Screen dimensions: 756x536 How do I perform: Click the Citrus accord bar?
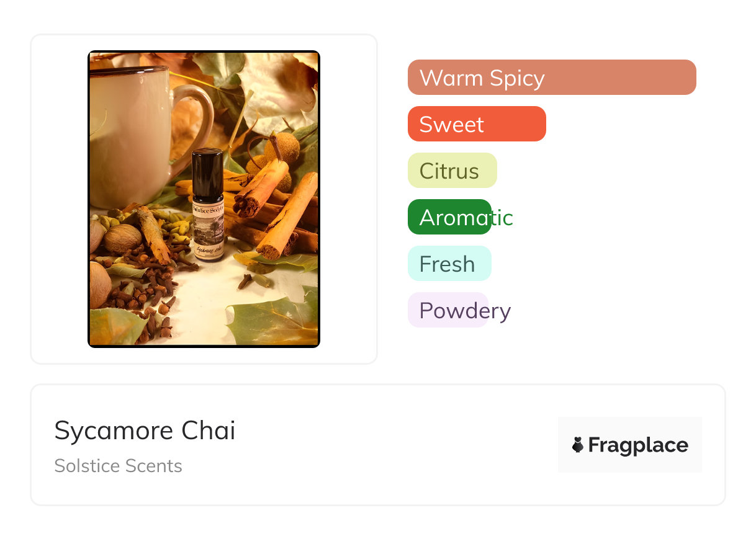pos(452,171)
